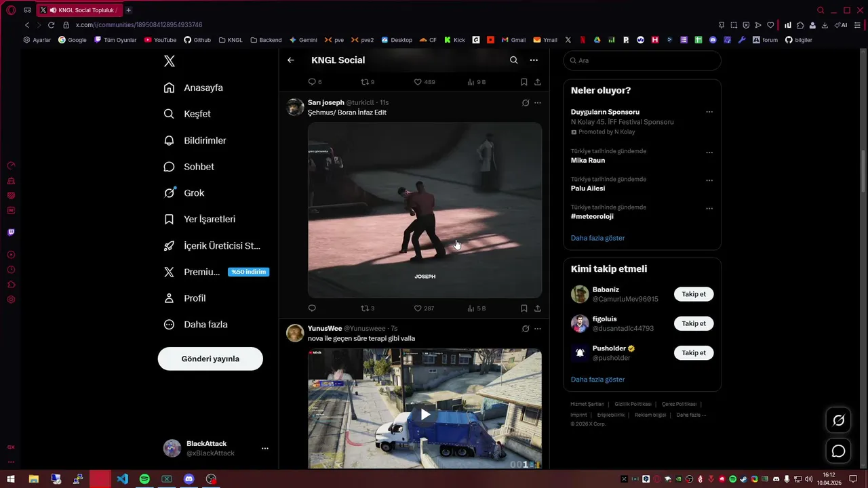Screen dimensions: 868x488
Task: Open floating messages chat button
Action: [838, 451]
